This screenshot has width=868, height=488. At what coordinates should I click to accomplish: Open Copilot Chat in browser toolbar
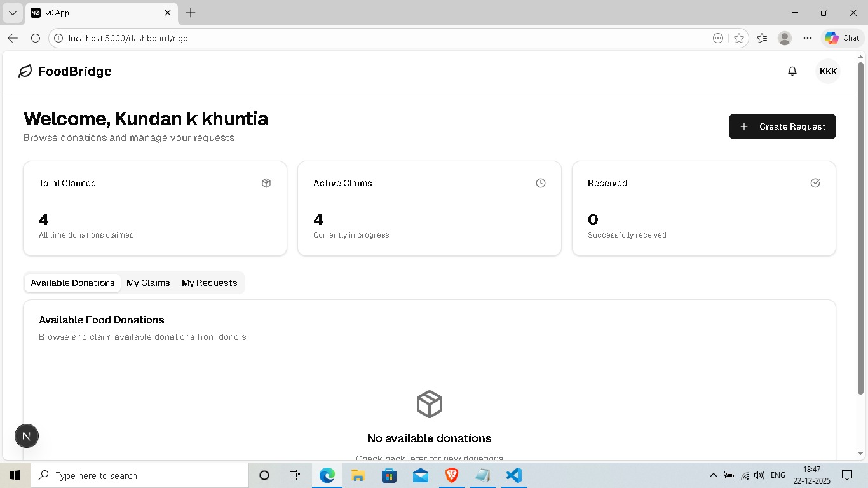[x=843, y=38]
